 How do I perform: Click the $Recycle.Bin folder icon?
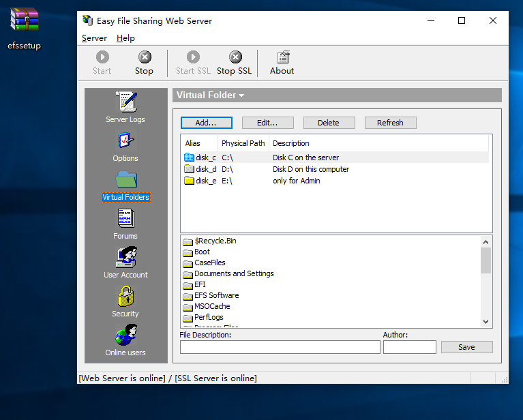point(188,241)
